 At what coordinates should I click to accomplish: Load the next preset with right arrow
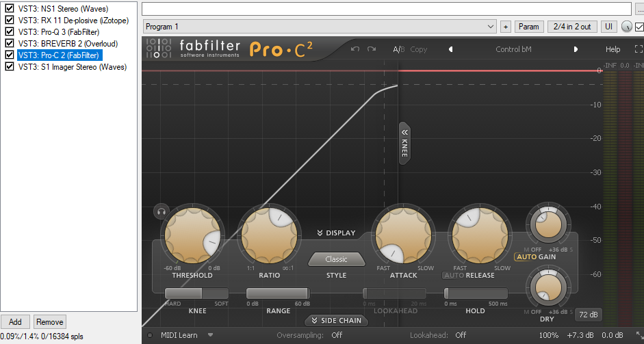coord(576,49)
